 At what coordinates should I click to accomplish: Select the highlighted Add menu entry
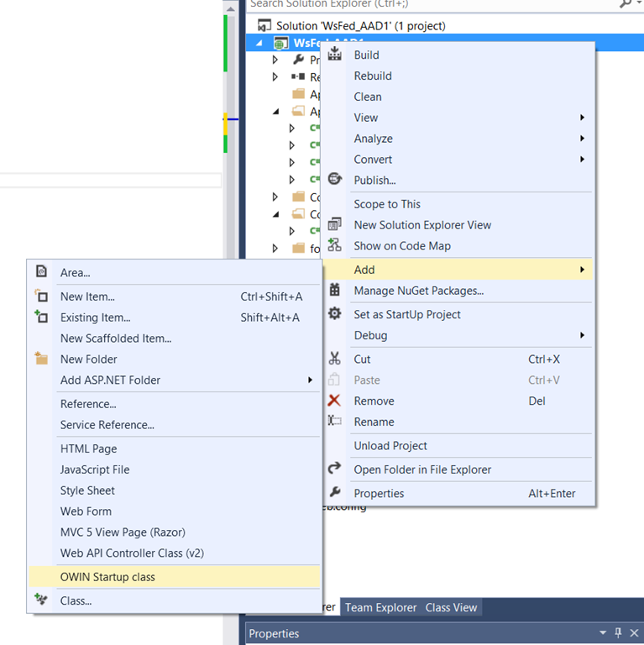458,270
